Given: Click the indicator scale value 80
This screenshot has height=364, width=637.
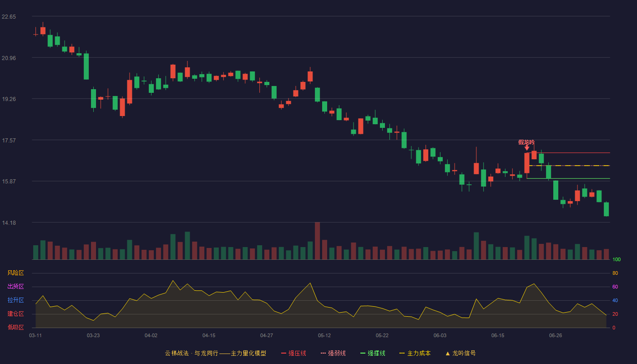Looking at the screenshot, I should click(x=615, y=273).
